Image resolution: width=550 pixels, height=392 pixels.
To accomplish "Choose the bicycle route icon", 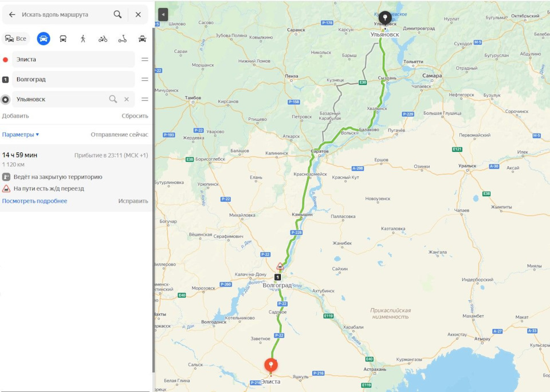I will pos(103,38).
